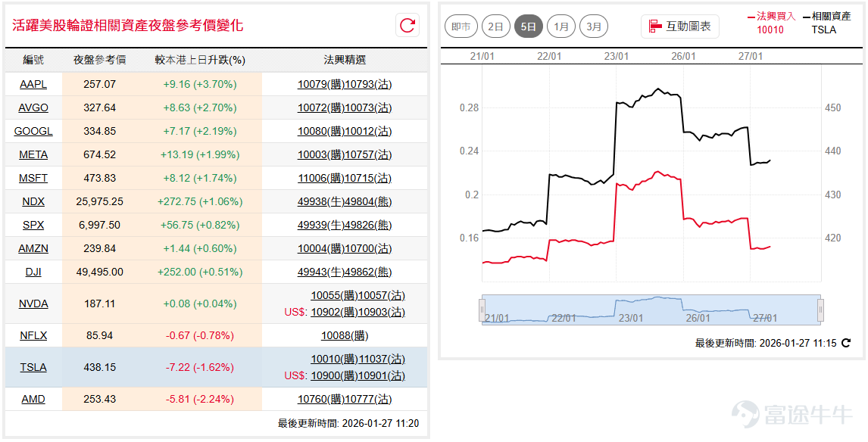The height and width of the screenshot is (442, 868).
Task: Open SPX bear contract 49826
Action: click(x=368, y=225)
